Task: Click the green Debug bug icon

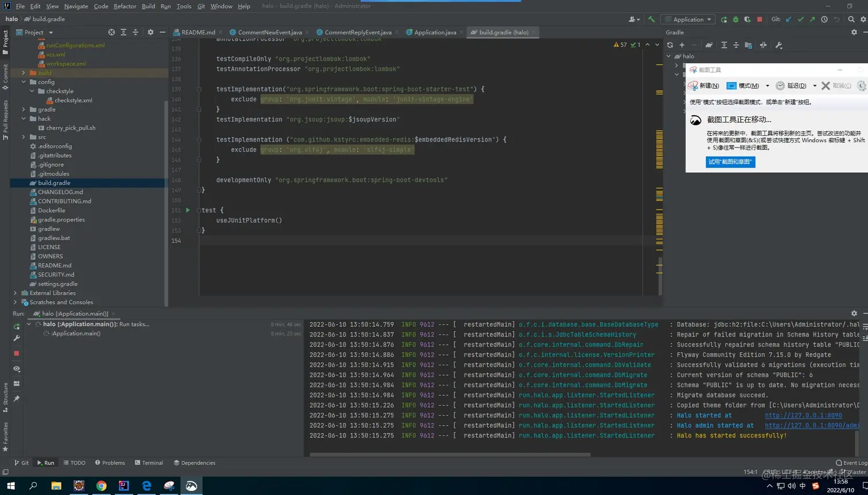Action: click(x=735, y=19)
